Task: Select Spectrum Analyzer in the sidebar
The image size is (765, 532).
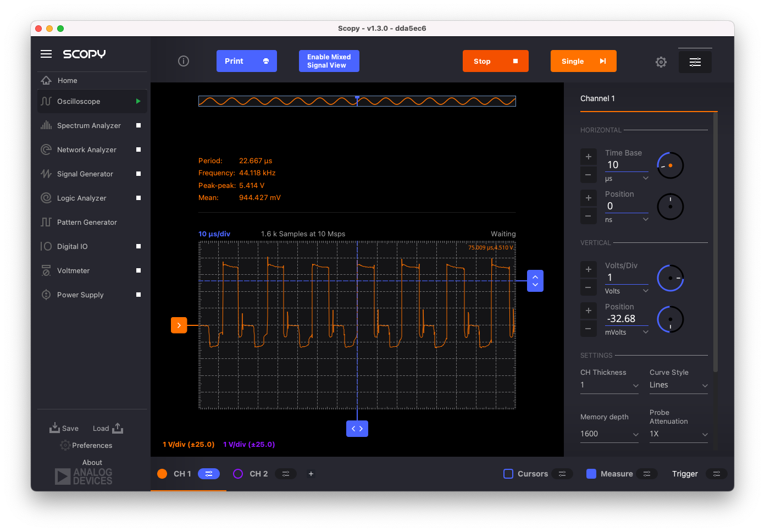Action: 92,125
